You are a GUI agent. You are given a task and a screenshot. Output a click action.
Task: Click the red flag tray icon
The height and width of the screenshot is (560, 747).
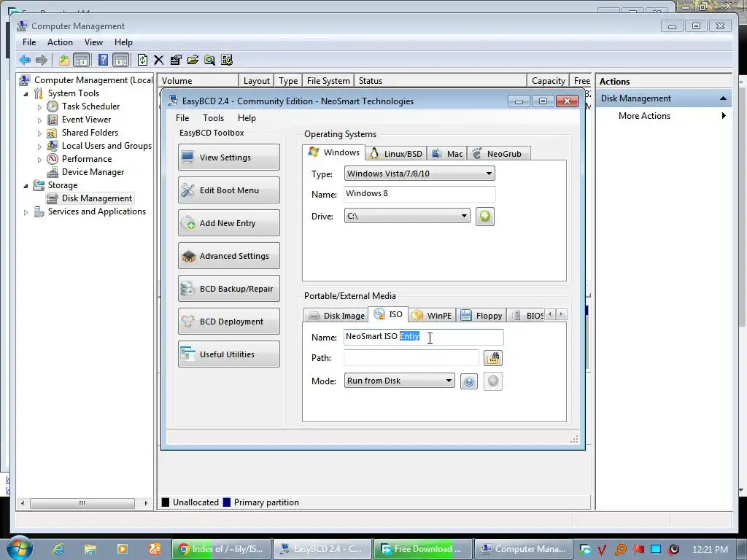click(638, 550)
